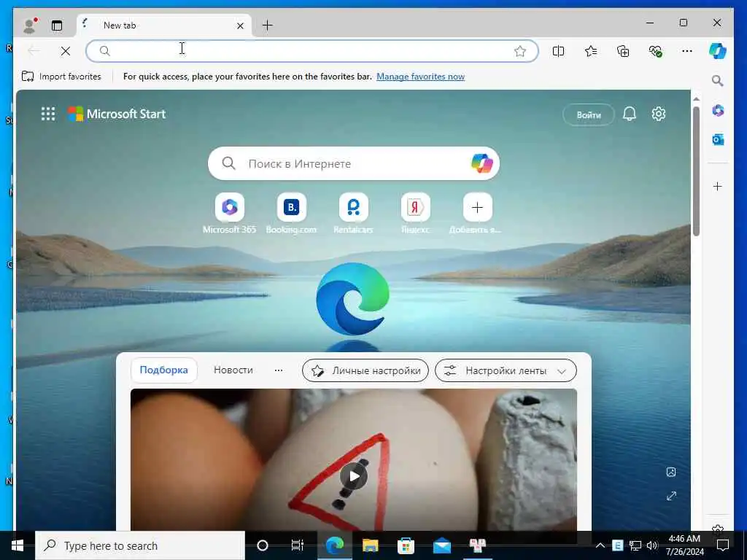
Task: Open the Edge profile icon
Action: point(30,26)
